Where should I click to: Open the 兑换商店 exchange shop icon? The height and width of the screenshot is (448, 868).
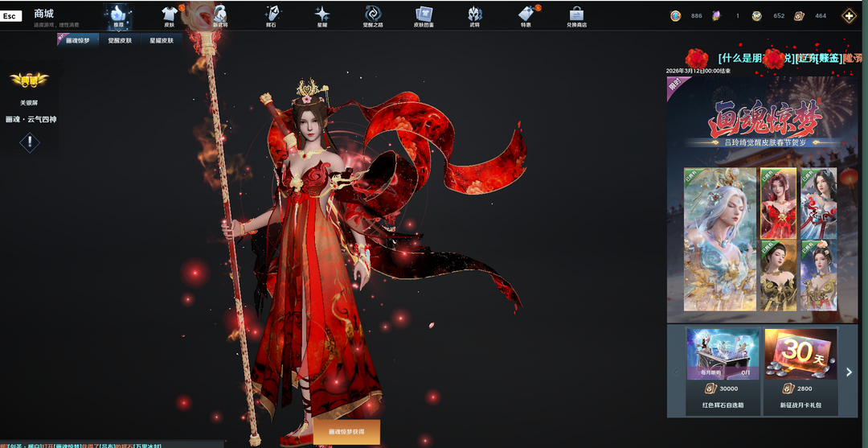tap(576, 15)
